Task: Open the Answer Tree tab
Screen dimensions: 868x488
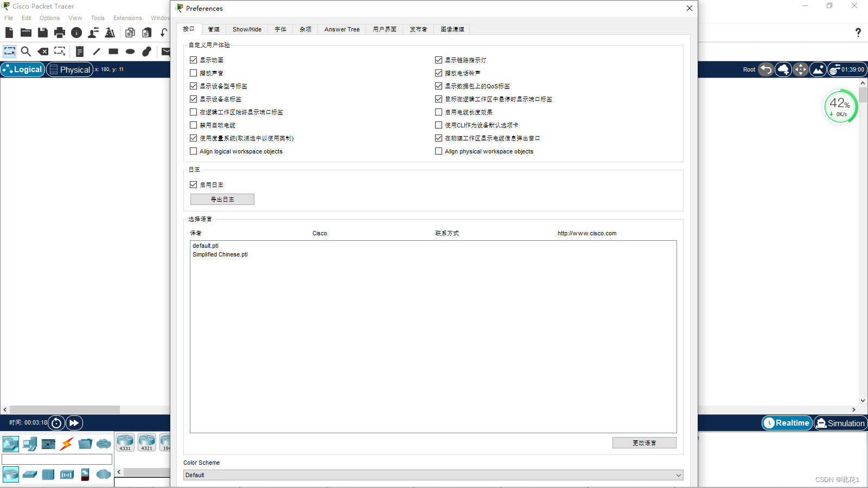Action: [342, 29]
